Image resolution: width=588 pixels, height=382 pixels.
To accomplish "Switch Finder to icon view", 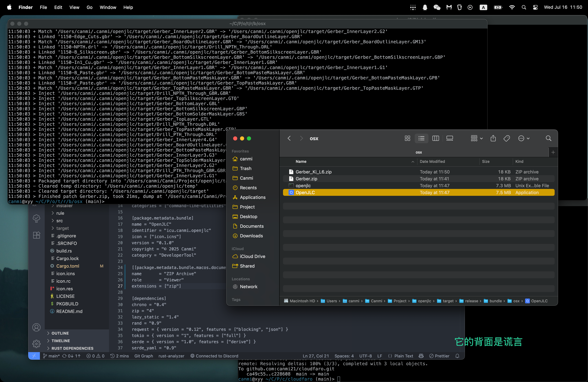I will [x=407, y=138].
